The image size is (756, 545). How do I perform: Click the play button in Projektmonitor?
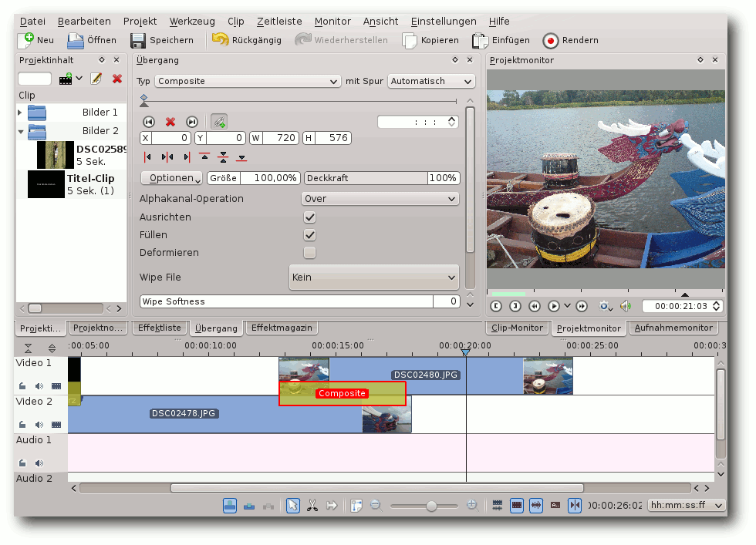(554, 306)
